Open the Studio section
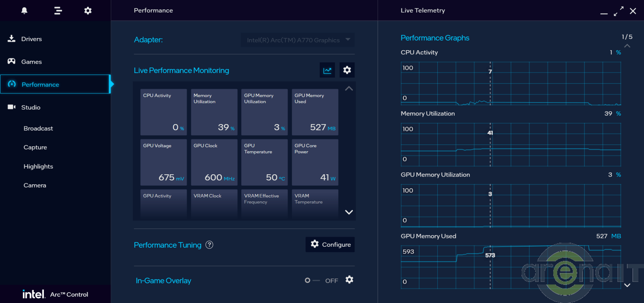The width and height of the screenshot is (644, 303). click(31, 107)
